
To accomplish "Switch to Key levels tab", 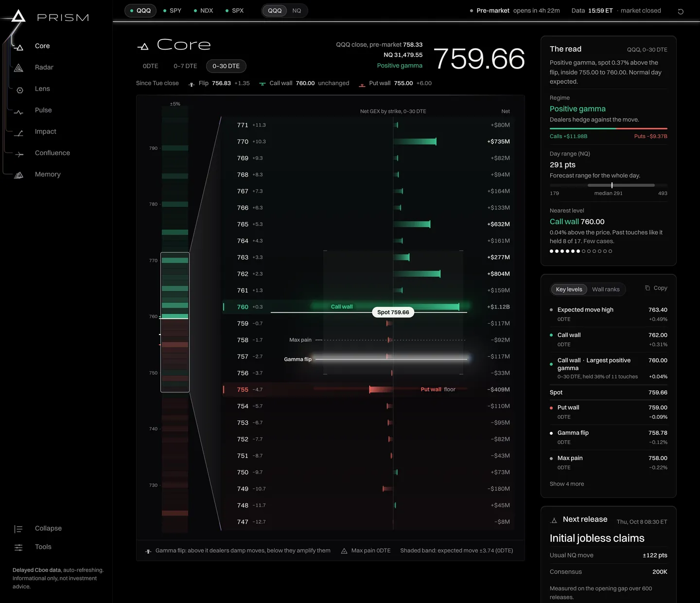I will click(569, 289).
